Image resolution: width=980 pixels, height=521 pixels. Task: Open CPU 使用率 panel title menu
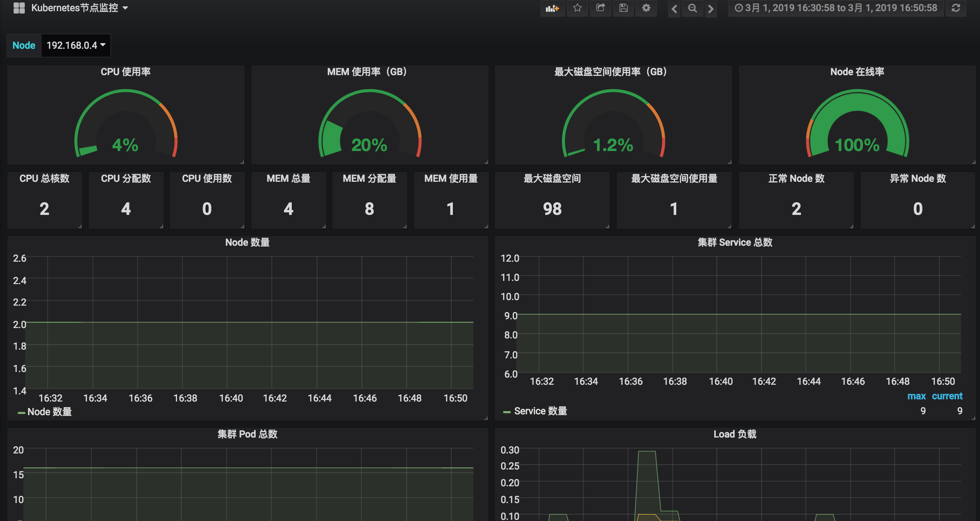125,72
